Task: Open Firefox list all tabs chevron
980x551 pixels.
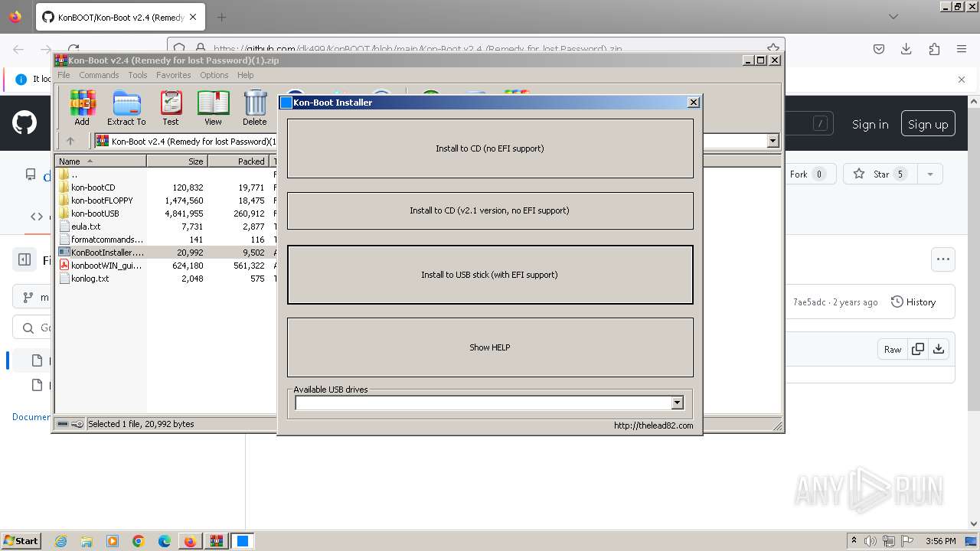Action: pyautogui.click(x=893, y=17)
